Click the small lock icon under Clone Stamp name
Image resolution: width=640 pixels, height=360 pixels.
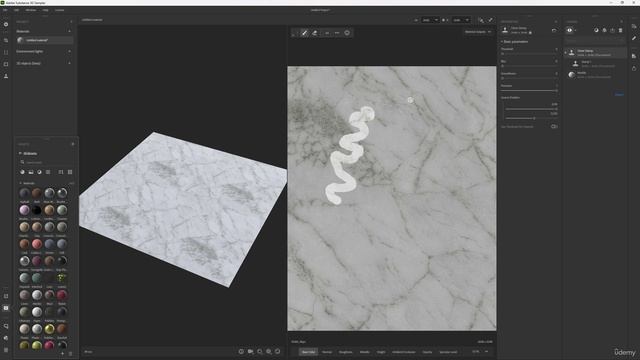point(530,33)
